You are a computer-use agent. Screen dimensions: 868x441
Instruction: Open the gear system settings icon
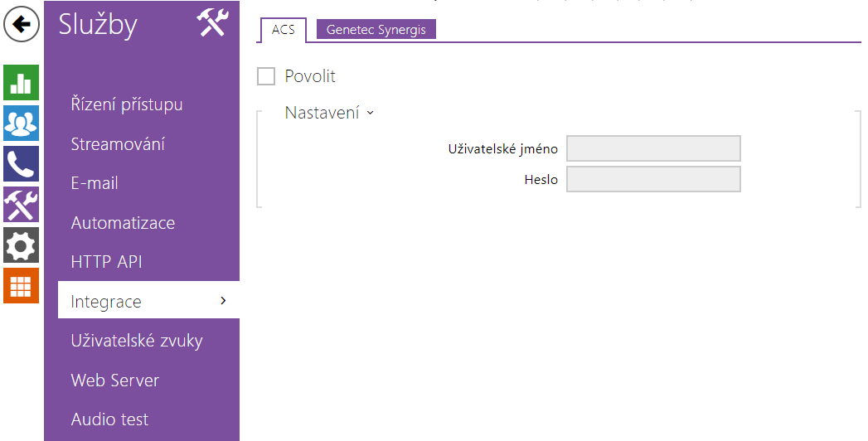tap(21, 245)
